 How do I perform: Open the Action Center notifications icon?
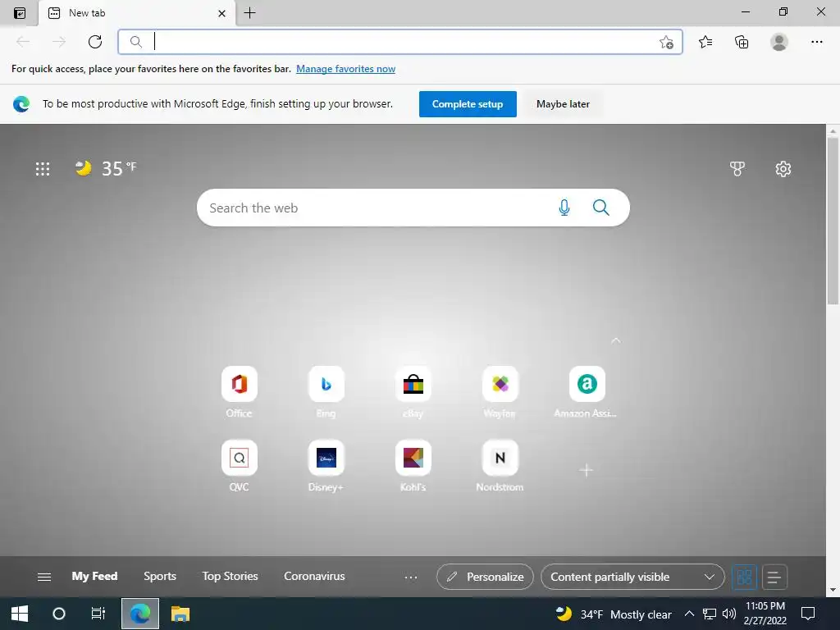point(808,614)
